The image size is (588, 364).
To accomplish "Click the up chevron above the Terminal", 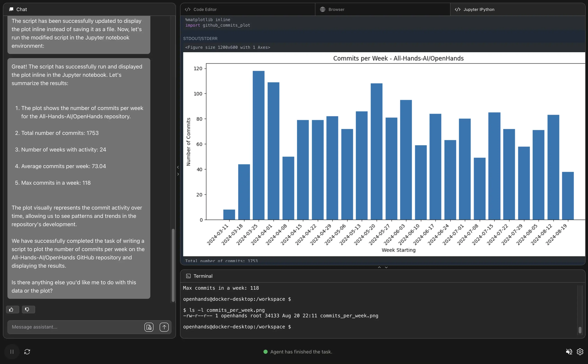I will click(x=379, y=268).
